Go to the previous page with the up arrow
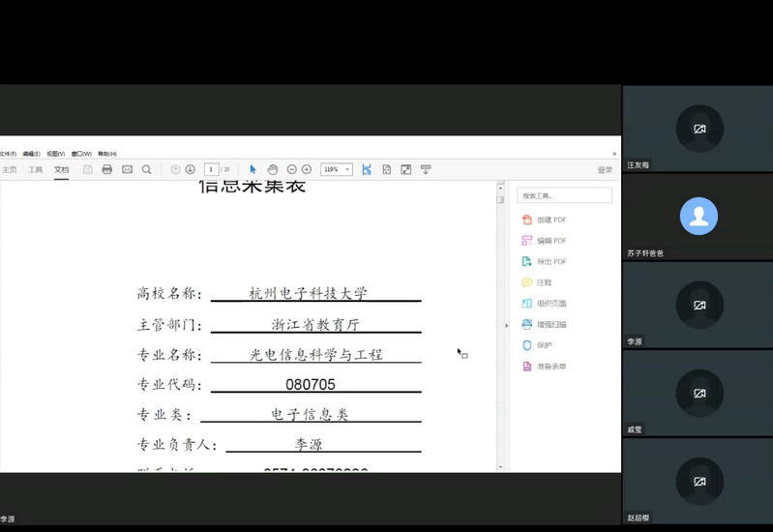Image resolution: width=773 pixels, height=532 pixels. pyautogui.click(x=175, y=169)
